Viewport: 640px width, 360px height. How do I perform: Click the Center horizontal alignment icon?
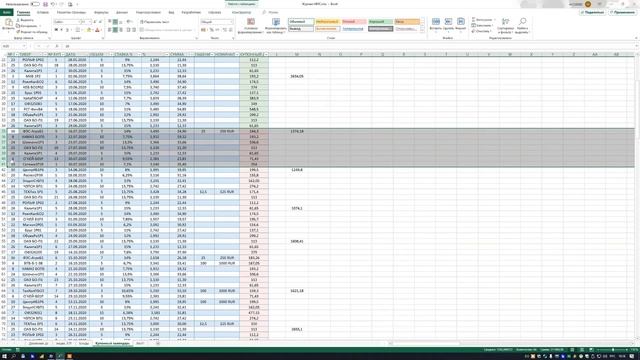(x=116, y=30)
